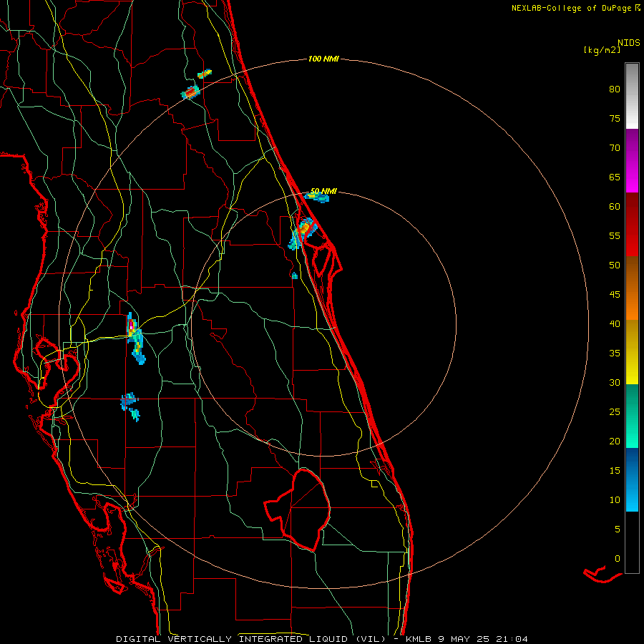Click the scale value 20
Viewport: 644px width, 644px height.
coord(615,441)
